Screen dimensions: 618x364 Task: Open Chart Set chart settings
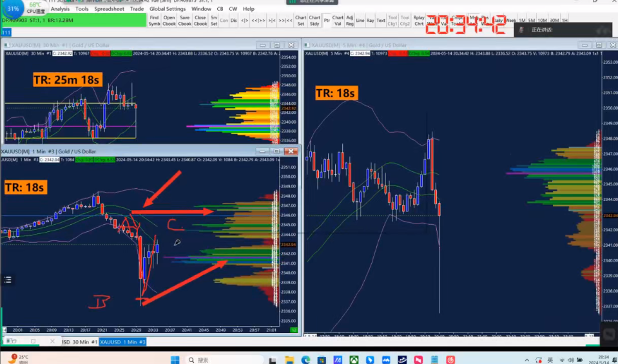pos(300,21)
